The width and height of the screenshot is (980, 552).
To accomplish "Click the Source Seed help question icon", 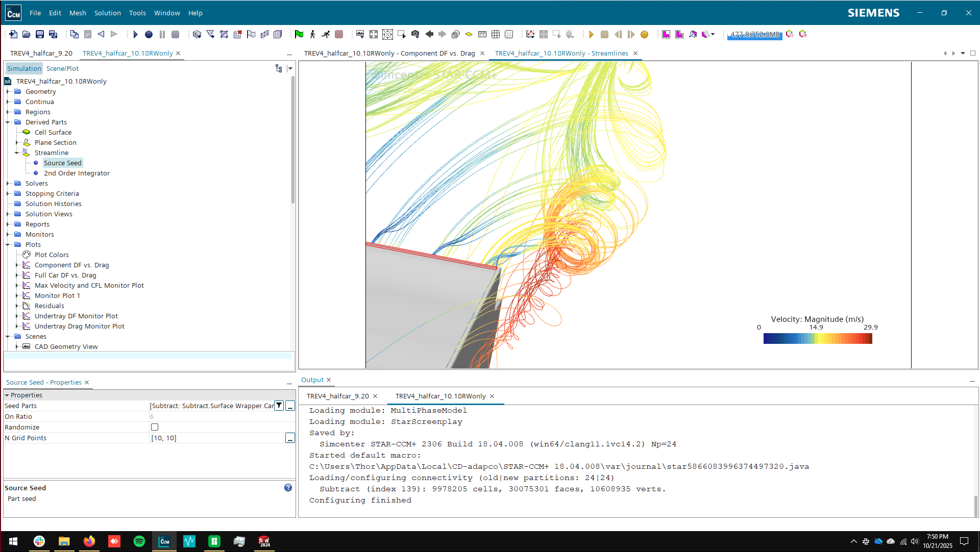I will (288, 488).
